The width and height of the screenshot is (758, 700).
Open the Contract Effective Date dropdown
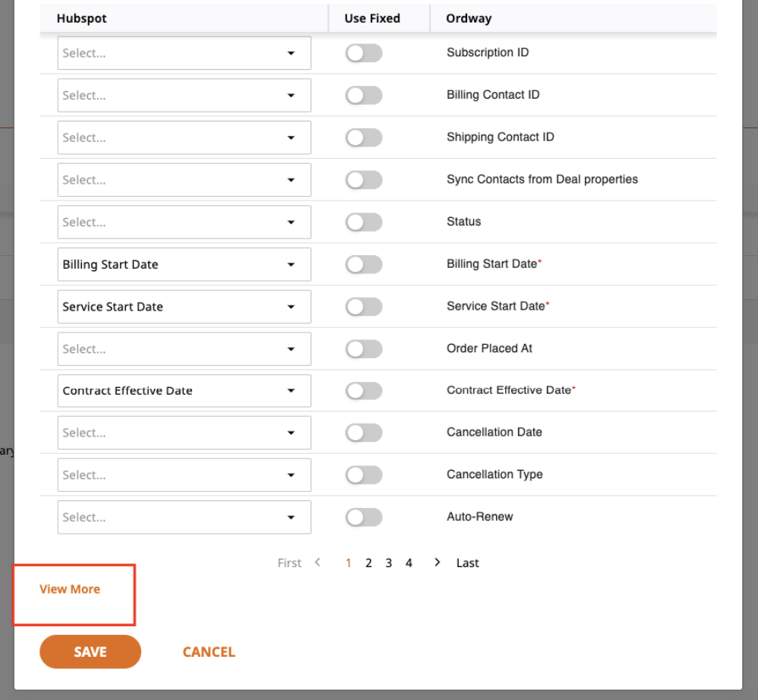[x=184, y=391]
